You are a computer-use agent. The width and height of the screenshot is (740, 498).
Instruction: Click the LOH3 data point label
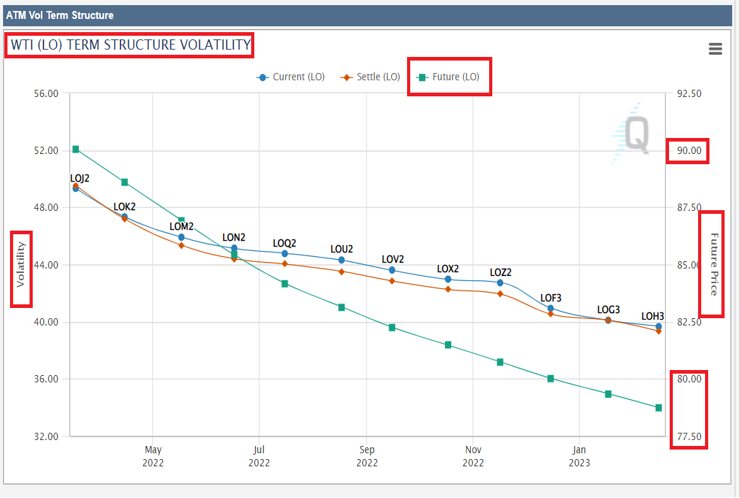click(652, 316)
